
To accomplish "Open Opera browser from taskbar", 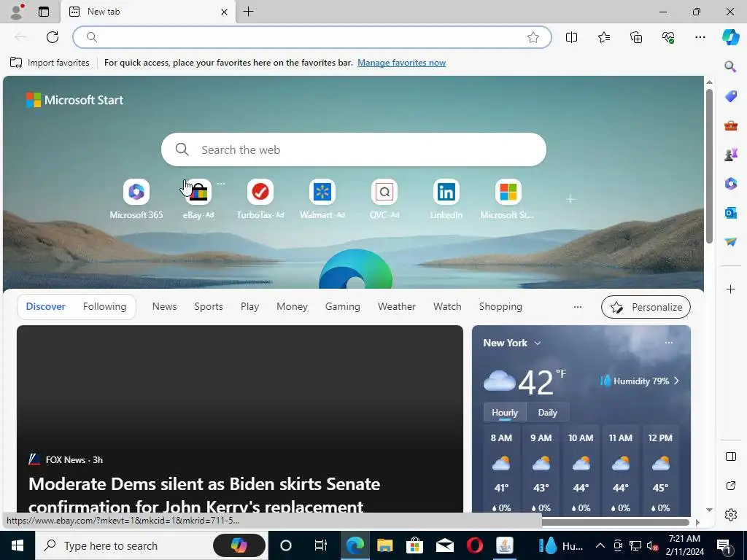I will click(474, 545).
